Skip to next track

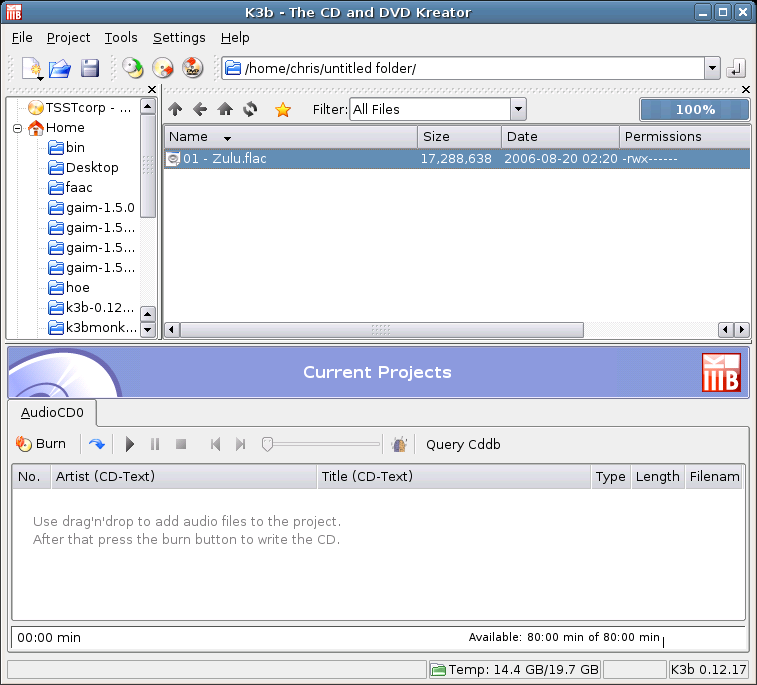[240, 444]
